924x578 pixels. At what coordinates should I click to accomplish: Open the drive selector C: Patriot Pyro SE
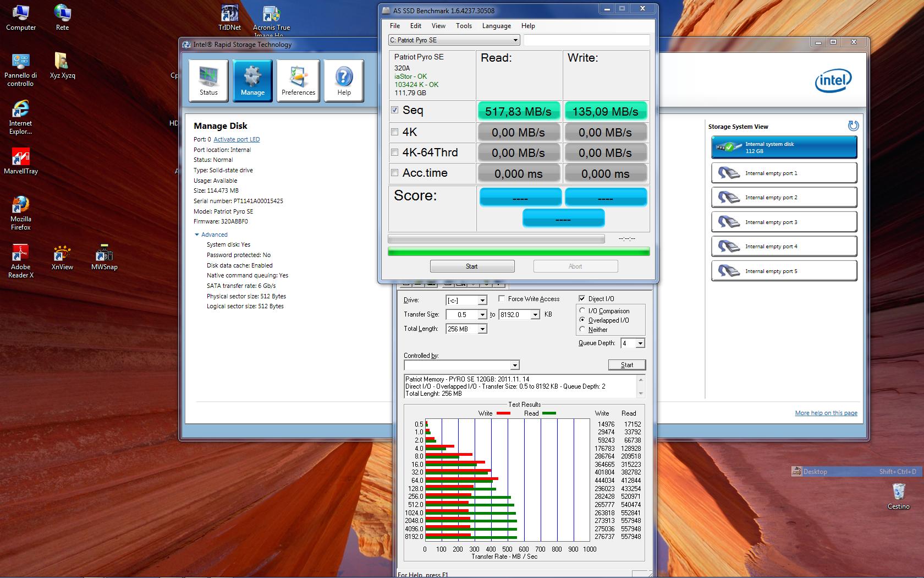pos(454,40)
